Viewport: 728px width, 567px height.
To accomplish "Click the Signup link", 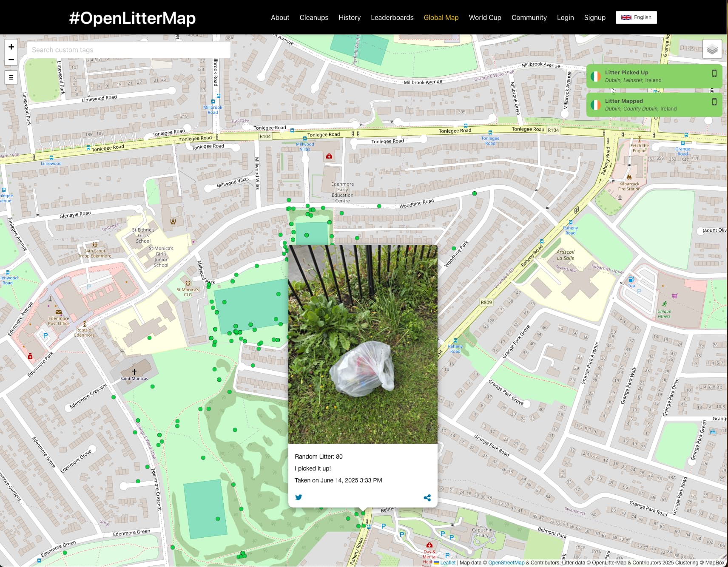I will (x=594, y=17).
